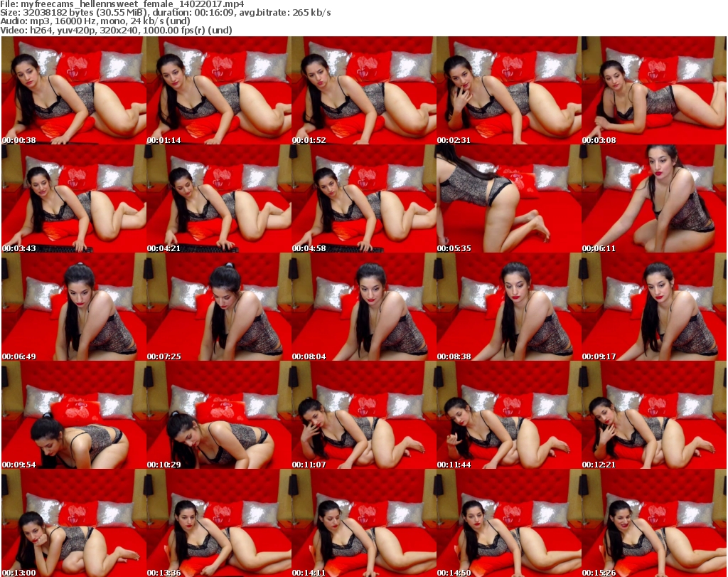Pick the thumbnail marked 00:03:08
The height and width of the screenshot is (577, 728).
(x=654, y=90)
